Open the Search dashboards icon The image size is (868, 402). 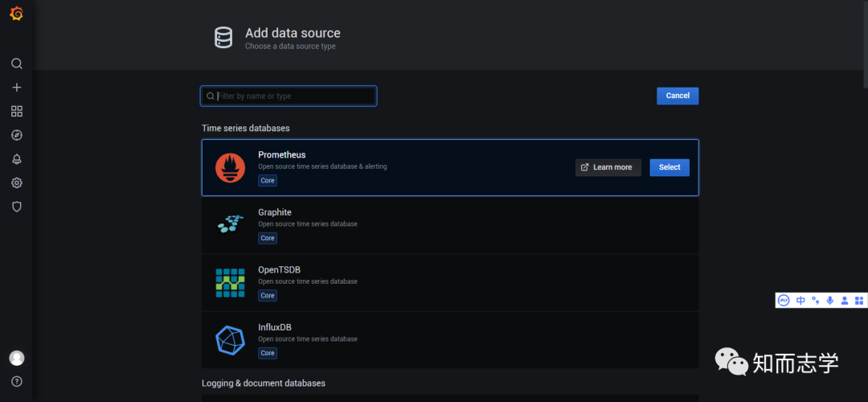tap(16, 64)
